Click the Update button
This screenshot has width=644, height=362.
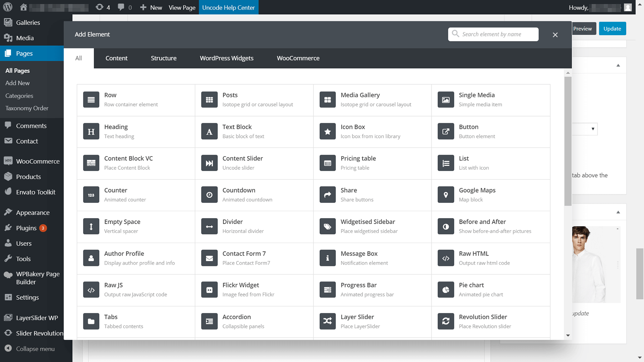pyautogui.click(x=612, y=29)
